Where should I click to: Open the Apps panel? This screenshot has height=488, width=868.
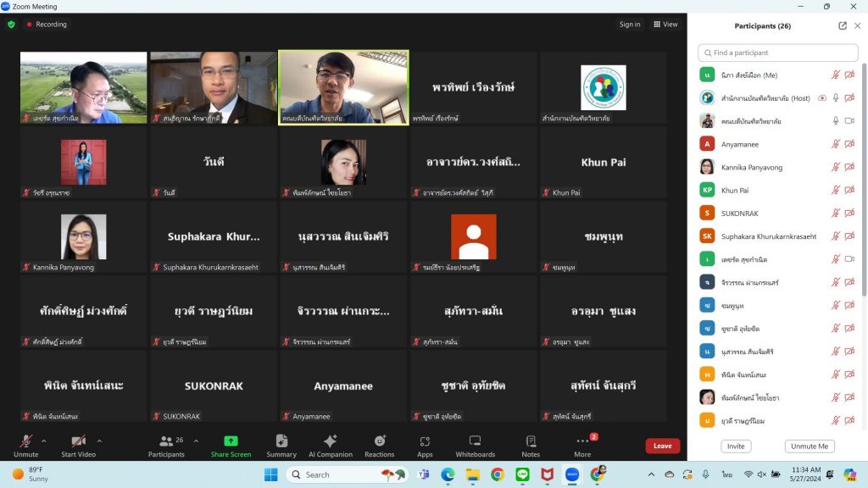[425, 446]
